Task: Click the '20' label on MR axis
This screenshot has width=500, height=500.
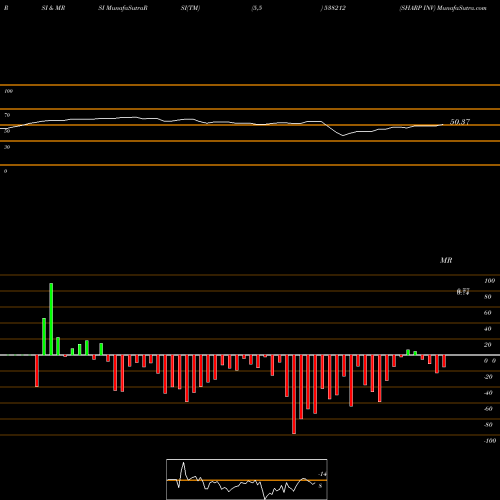Action: click(x=488, y=345)
